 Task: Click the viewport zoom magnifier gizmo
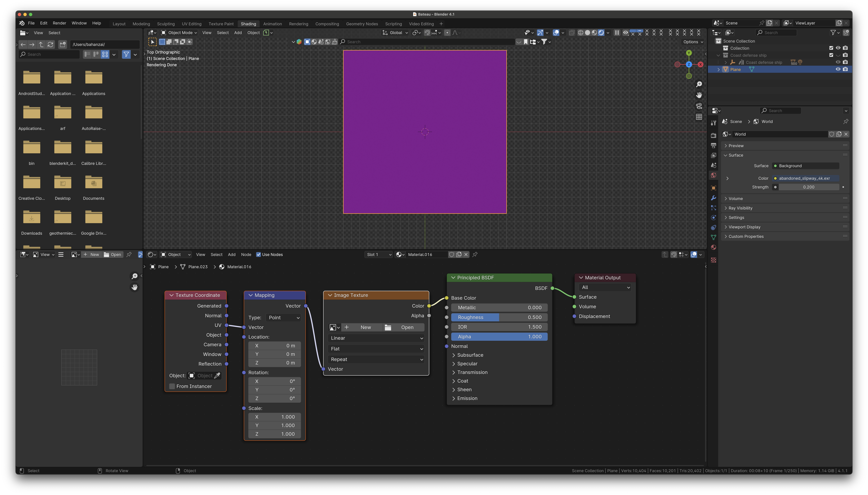point(699,84)
